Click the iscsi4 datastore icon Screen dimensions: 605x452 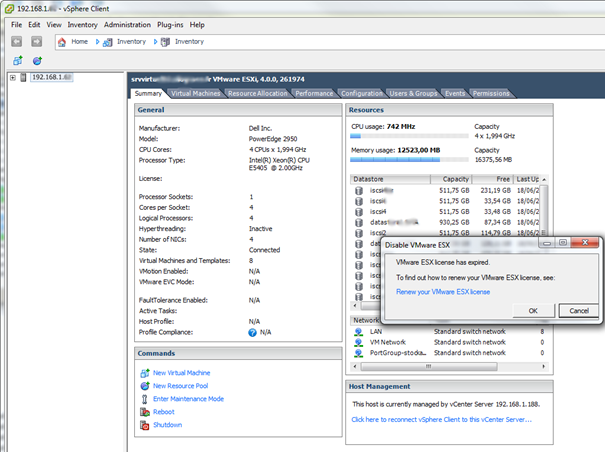(x=359, y=212)
